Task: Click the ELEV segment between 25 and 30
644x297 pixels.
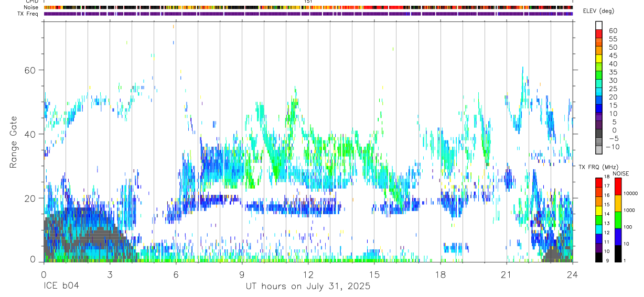Action: coord(599,84)
